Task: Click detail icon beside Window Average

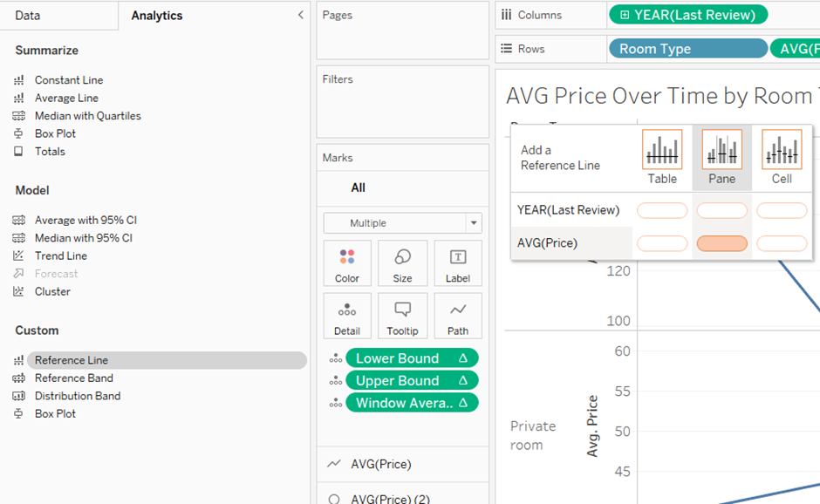Action: (x=335, y=403)
